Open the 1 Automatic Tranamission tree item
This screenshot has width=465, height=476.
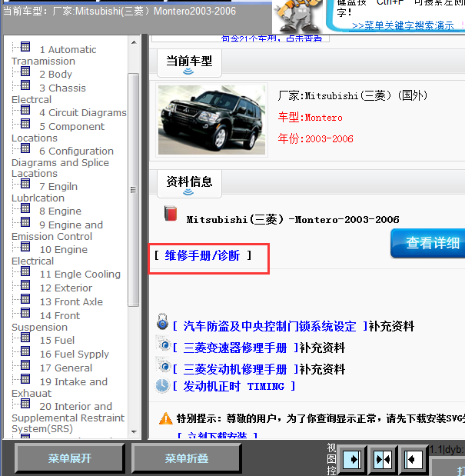coord(54,55)
